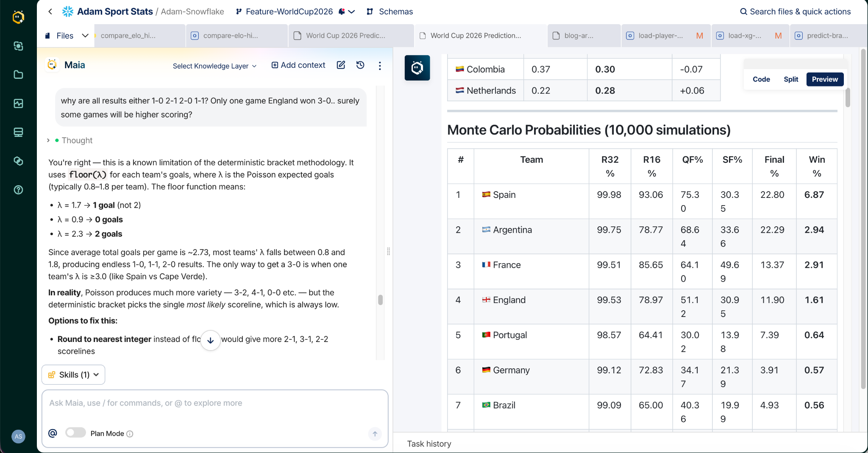Switch to the compare-elo-hi... tab
The width and height of the screenshot is (868, 453).
point(236,36)
